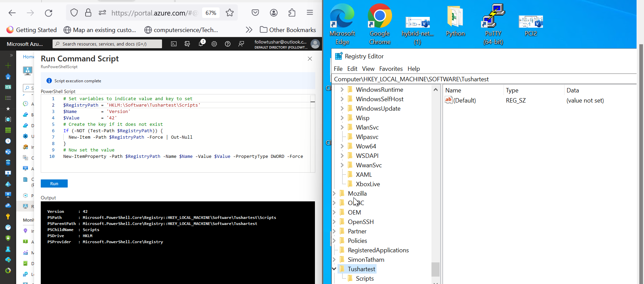Bookmark page with the star icon
The image size is (644, 284).
pyautogui.click(x=230, y=13)
